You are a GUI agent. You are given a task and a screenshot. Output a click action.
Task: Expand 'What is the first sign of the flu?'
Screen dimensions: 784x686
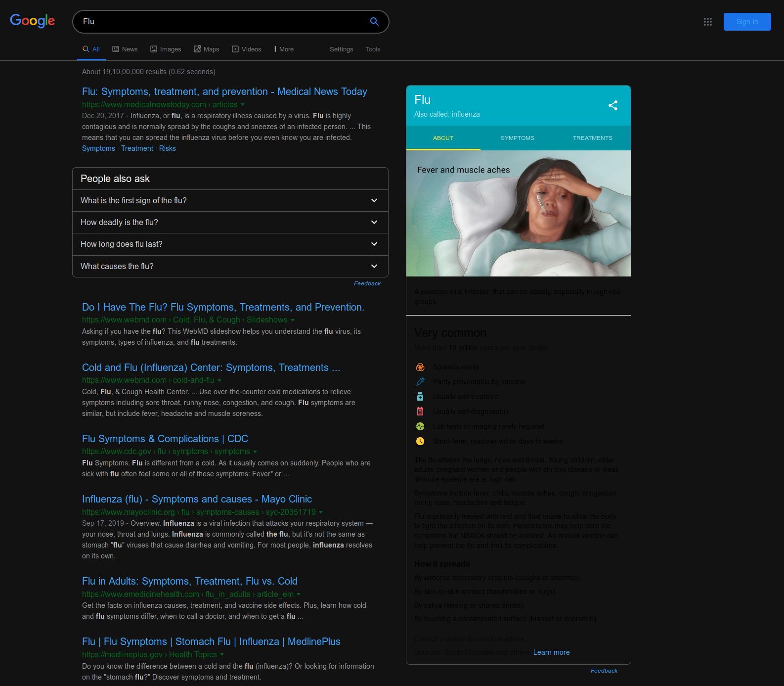[x=230, y=200]
